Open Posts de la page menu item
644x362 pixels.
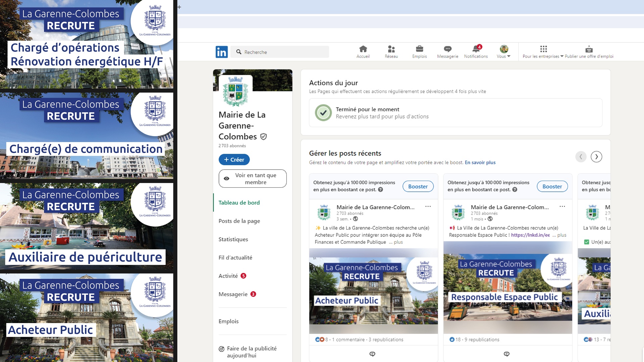pyautogui.click(x=239, y=221)
